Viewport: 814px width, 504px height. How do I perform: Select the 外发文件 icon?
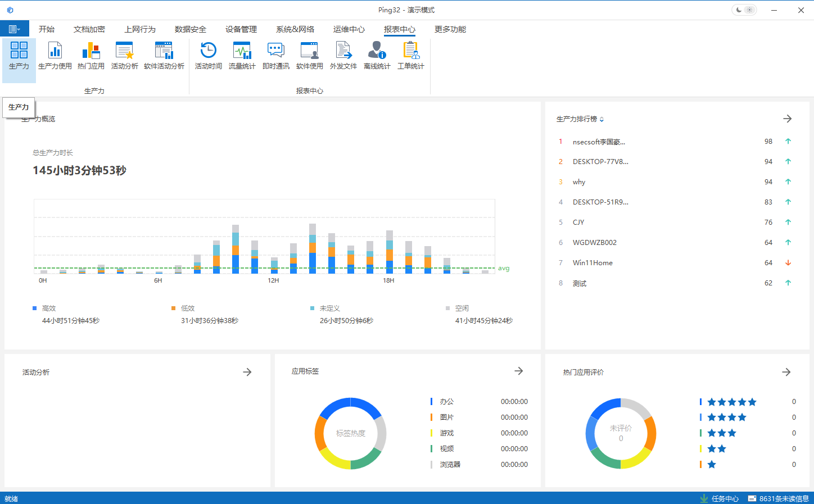click(343, 56)
